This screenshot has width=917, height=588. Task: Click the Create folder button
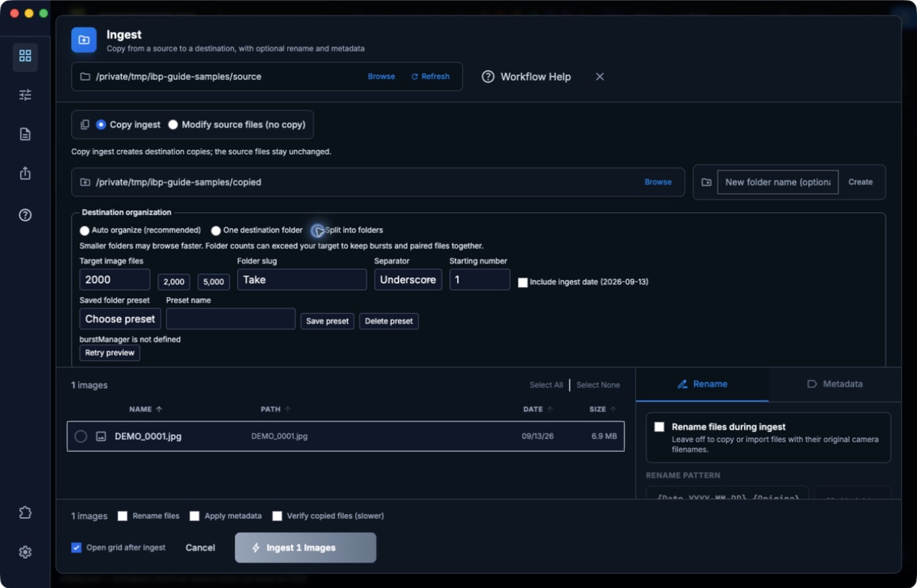pos(861,182)
